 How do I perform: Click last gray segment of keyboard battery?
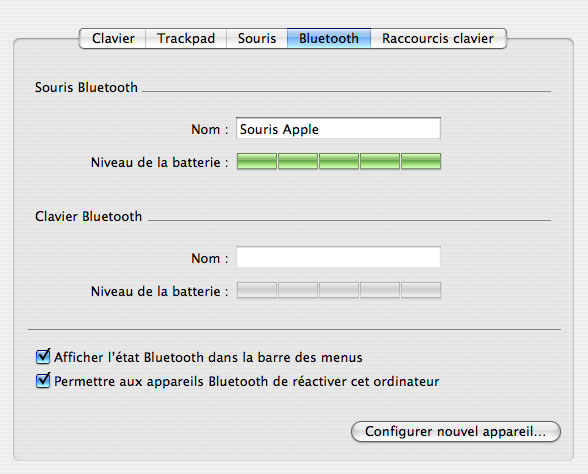pyautogui.click(x=421, y=290)
